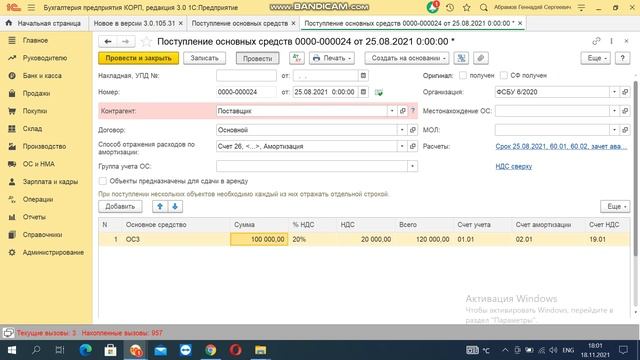This screenshot has width=640, height=360.
Task: Open the Расчеты settings link
Action: pos(561,146)
